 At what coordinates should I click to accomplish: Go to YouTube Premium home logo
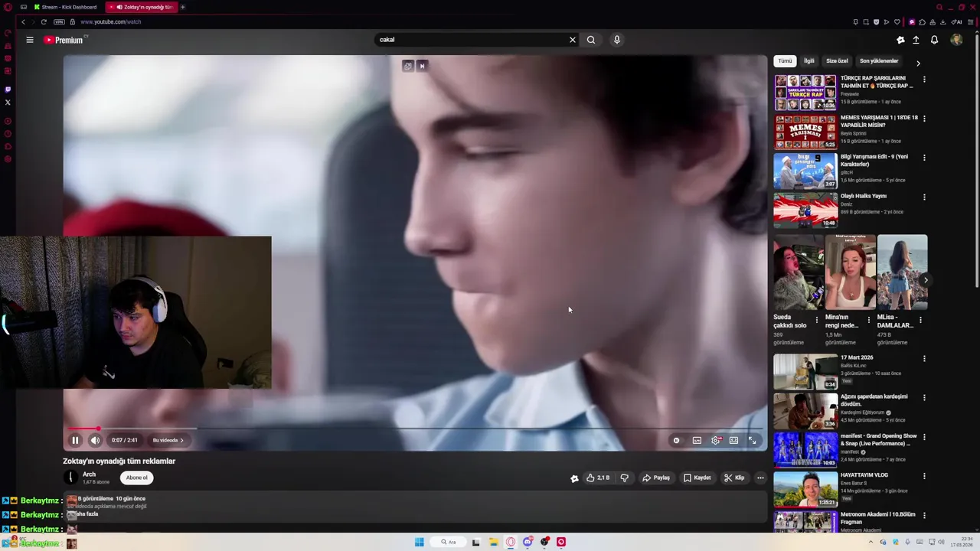(x=64, y=40)
